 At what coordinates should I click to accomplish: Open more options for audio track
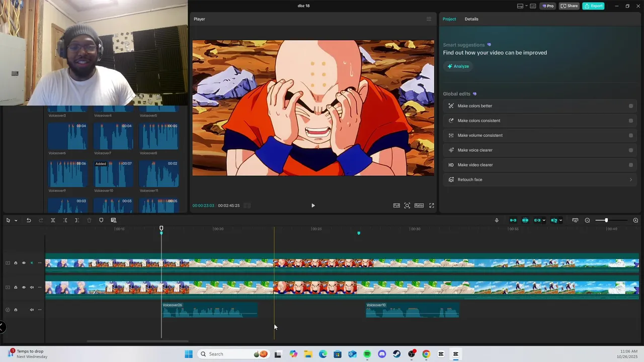40,310
